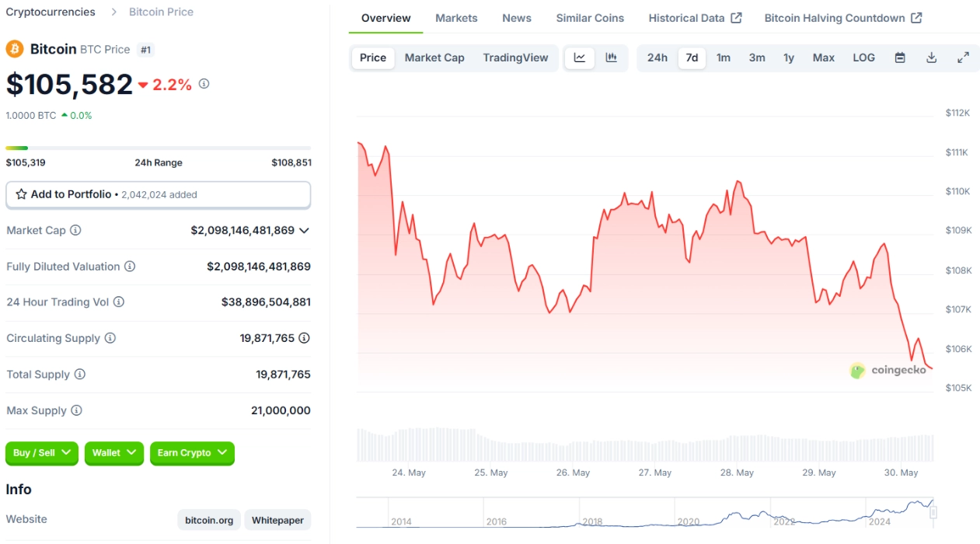Image resolution: width=980 pixels, height=544 pixels.
Task: Set chart range to 3m
Action: tap(757, 58)
